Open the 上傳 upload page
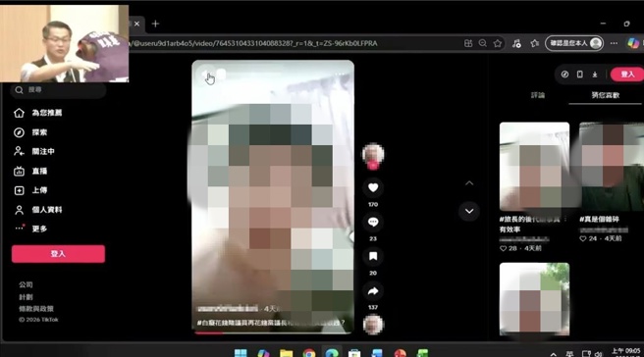 pyautogui.click(x=30, y=190)
